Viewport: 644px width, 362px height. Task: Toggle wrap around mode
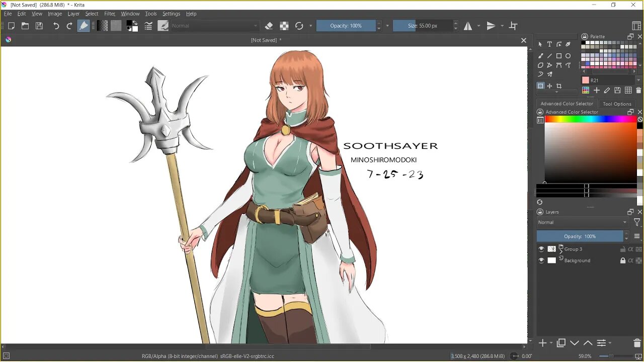[x=513, y=26]
